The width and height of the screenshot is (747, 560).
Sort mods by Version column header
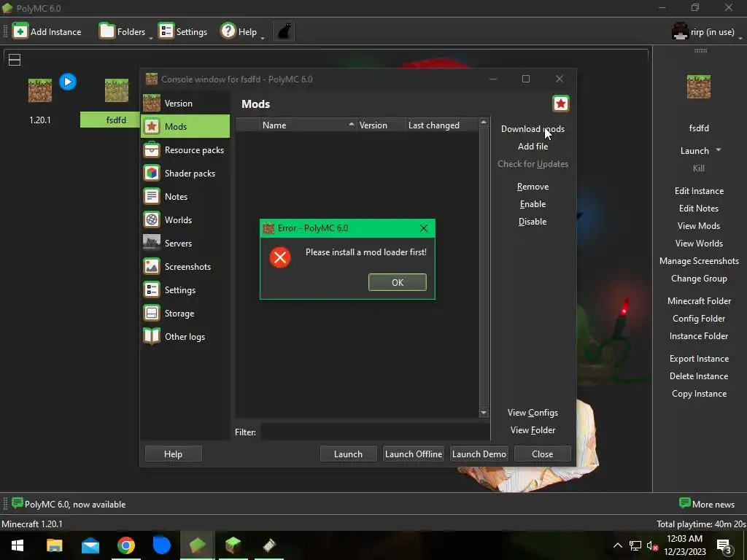[x=381, y=125]
